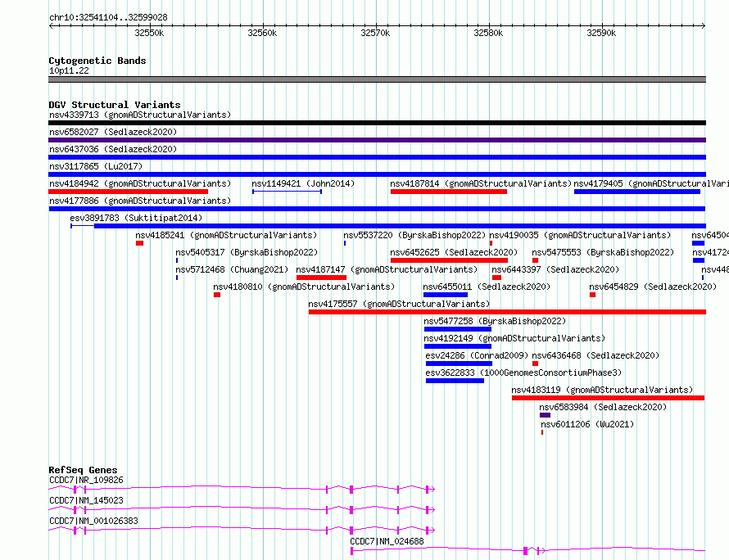This screenshot has width=729, height=560.
Task: Click nsv5405317 (ByrskaBishop2022) label
Action: click(x=247, y=252)
